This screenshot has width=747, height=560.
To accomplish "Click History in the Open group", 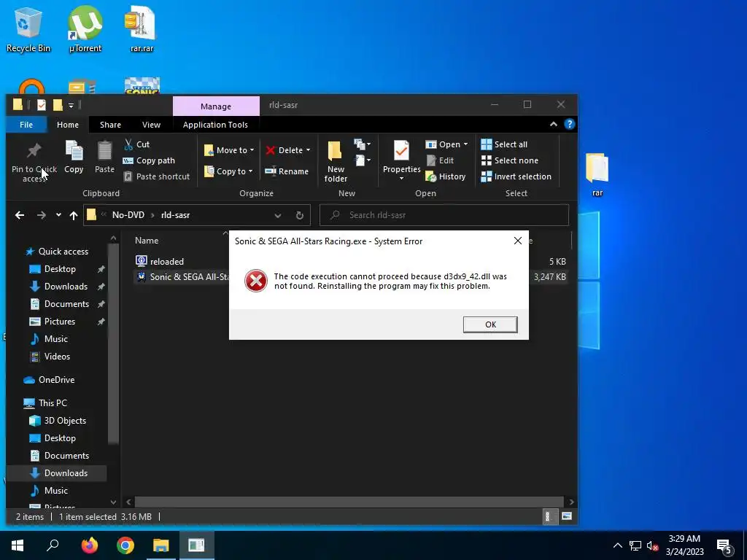I will [x=446, y=176].
